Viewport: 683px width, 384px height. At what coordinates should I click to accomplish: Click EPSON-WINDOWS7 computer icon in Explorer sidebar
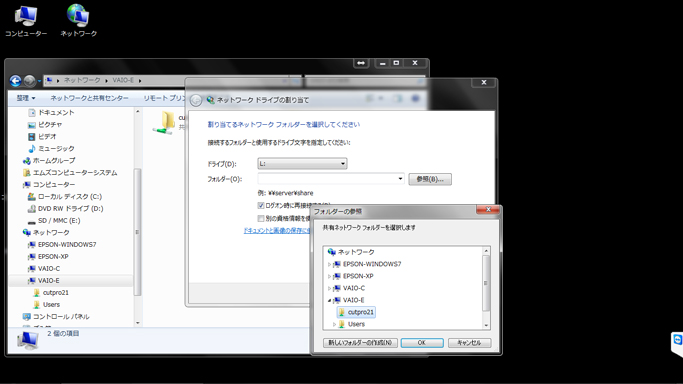point(32,245)
